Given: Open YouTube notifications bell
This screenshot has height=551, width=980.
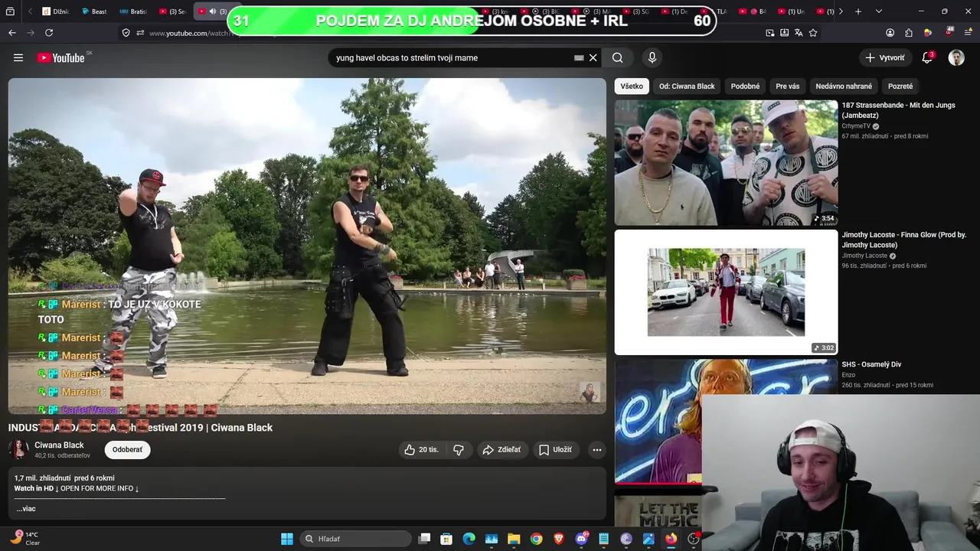Looking at the screenshot, I should click(927, 57).
